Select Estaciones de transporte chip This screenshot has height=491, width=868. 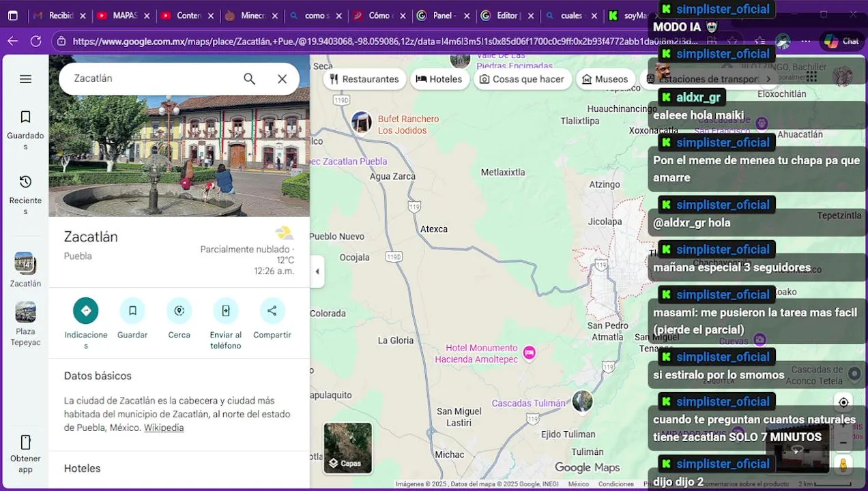point(703,79)
